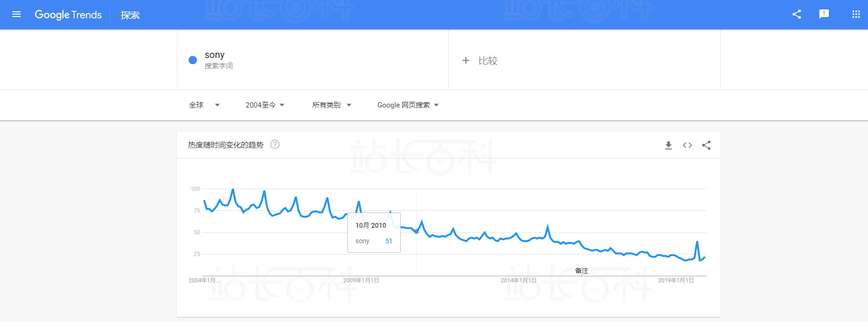Open the 所有类别 category dropdown
Image resolution: width=868 pixels, height=322 pixels.
[x=332, y=105]
